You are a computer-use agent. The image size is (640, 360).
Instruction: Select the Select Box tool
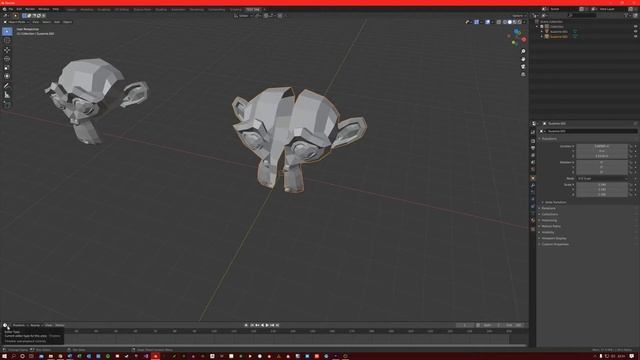pyautogui.click(x=7, y=31)
